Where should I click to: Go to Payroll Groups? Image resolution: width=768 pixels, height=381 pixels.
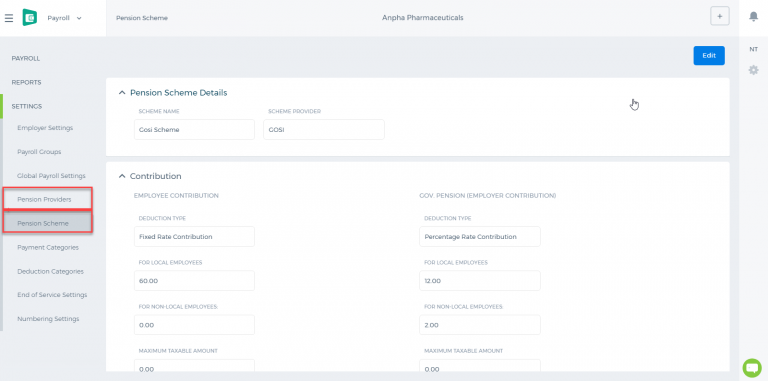[x=39, y=152]
